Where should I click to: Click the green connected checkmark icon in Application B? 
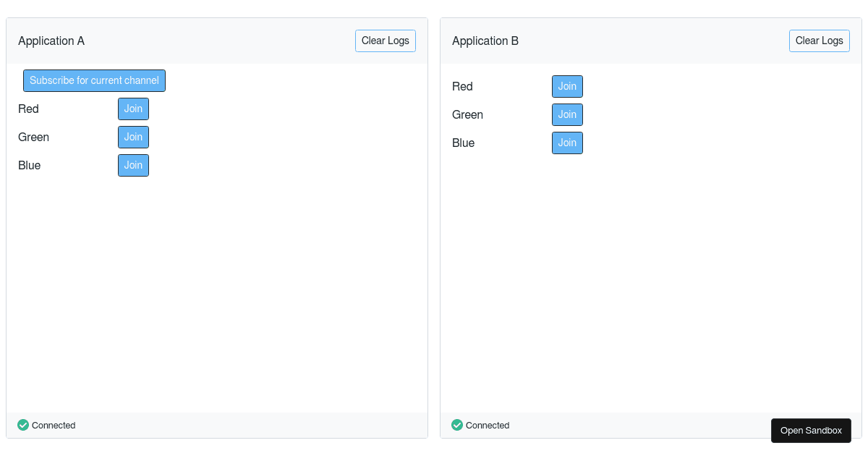point(457,425)
